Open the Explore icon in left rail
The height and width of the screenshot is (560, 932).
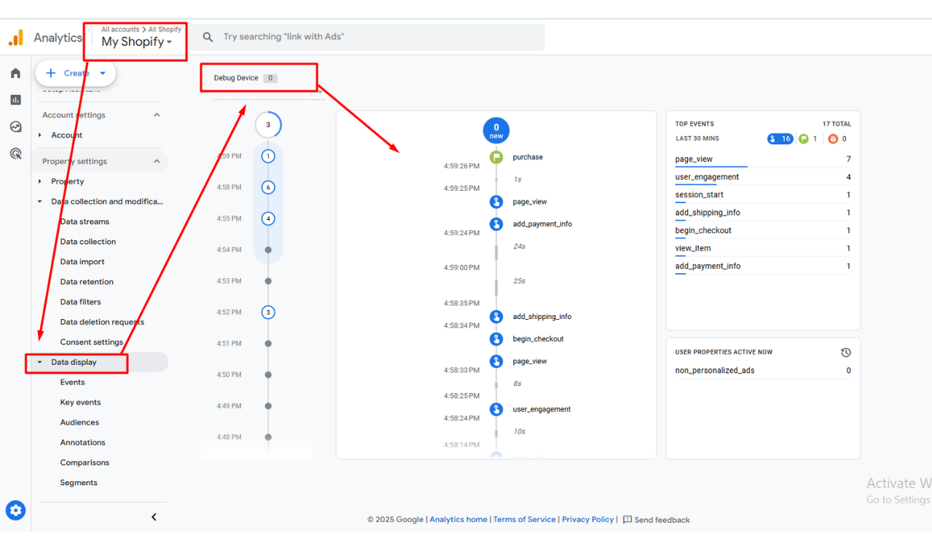[x=15, y=127]
